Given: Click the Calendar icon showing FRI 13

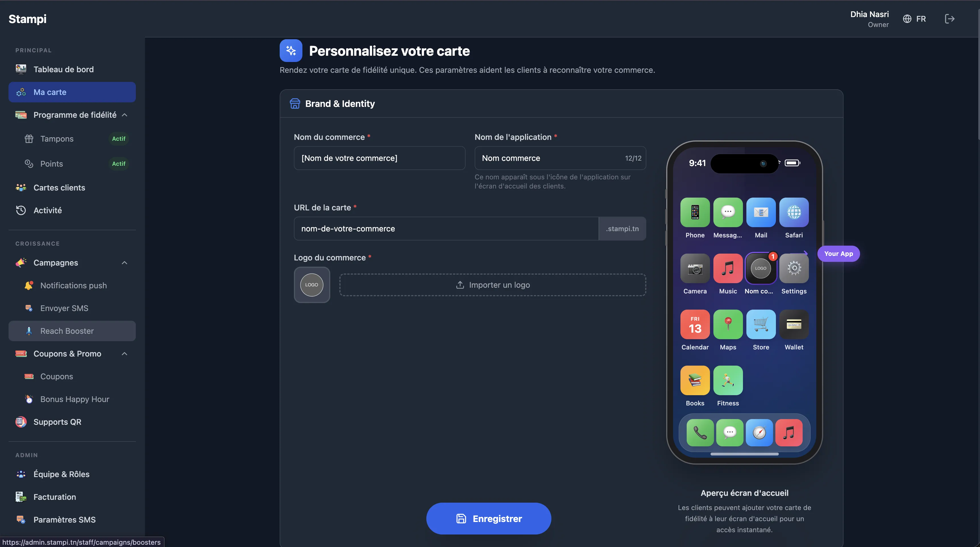Looking at the screenshot, I should (695, 324).
